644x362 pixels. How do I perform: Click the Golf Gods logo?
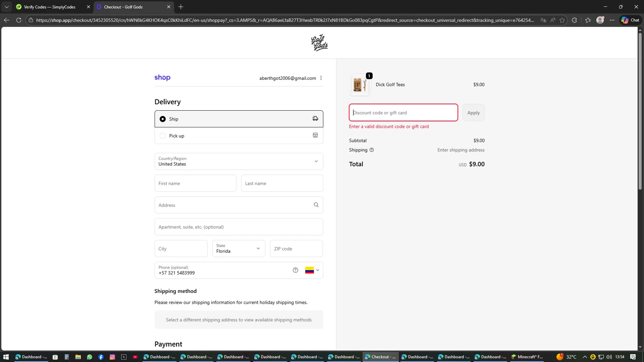319,43
